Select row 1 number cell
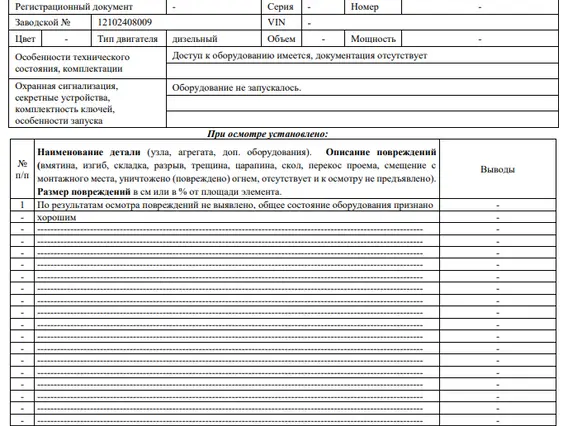 point(22,205)
